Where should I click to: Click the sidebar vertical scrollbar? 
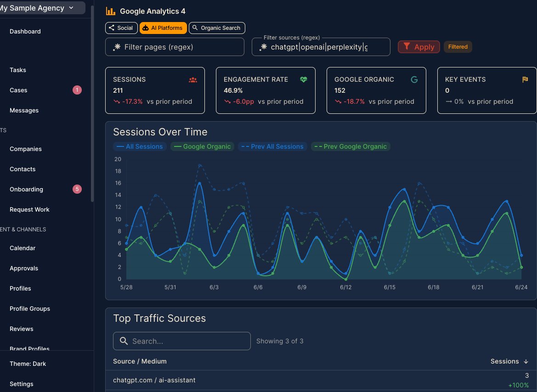click(92, 103)
